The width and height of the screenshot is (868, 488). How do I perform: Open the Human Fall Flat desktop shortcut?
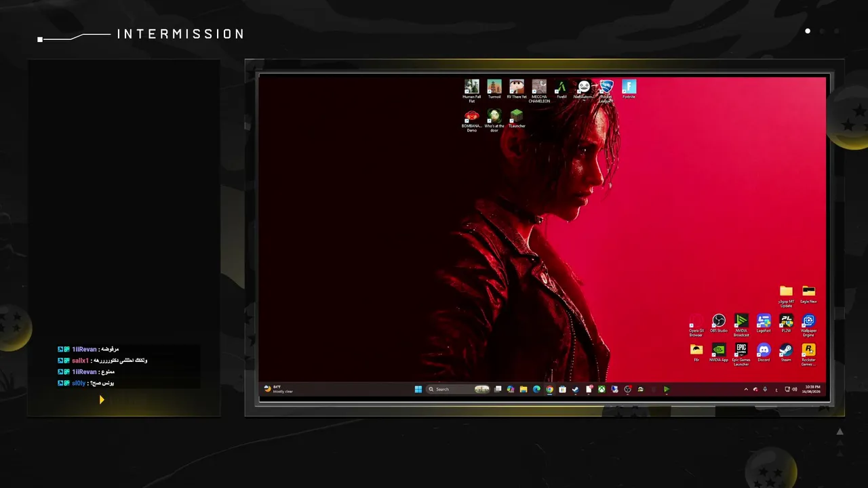click(472, 91)
